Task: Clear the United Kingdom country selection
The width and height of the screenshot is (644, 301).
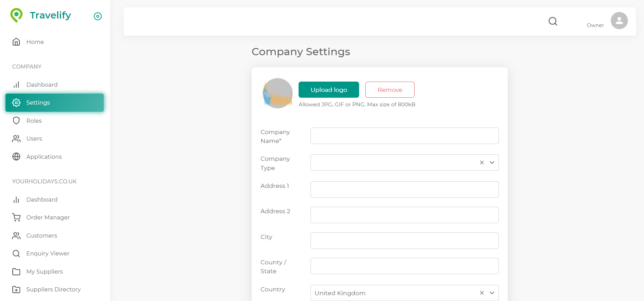Action: [482, 293]
